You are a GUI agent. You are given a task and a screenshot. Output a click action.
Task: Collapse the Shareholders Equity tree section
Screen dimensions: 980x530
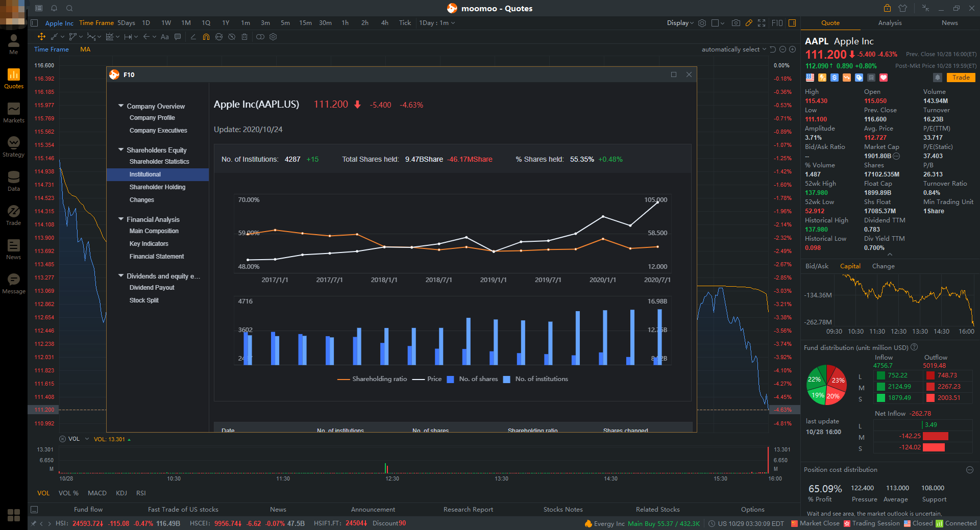click(x=121, y=150)
